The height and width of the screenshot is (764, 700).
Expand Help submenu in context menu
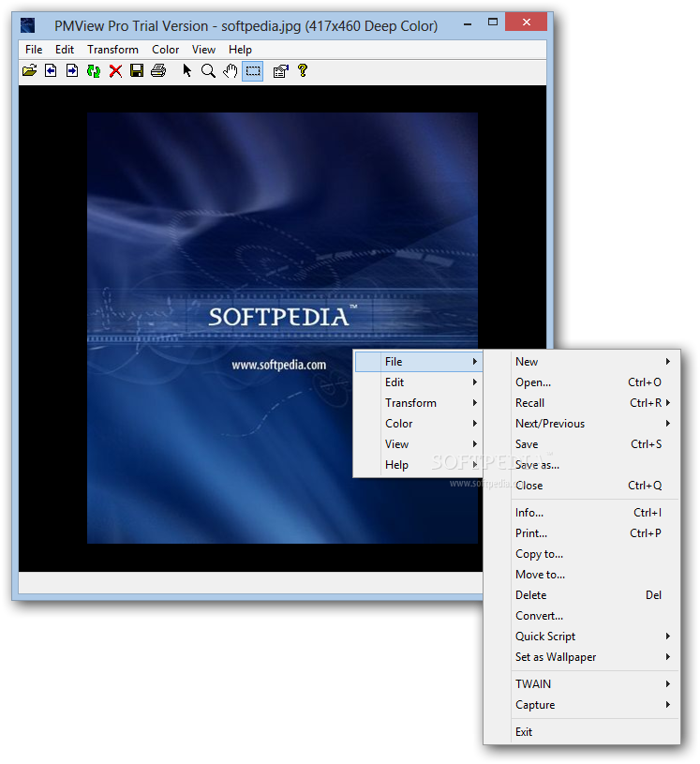coord(419,465)
